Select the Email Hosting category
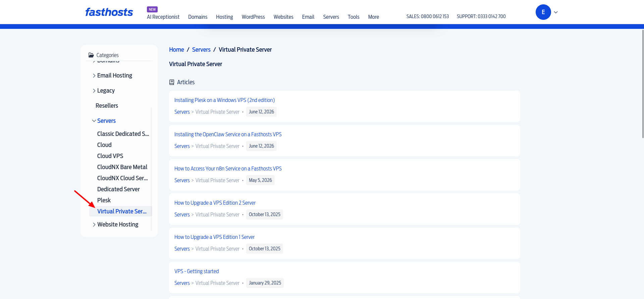644x299 pixels. pyautogui.click(x=115, y=76)
